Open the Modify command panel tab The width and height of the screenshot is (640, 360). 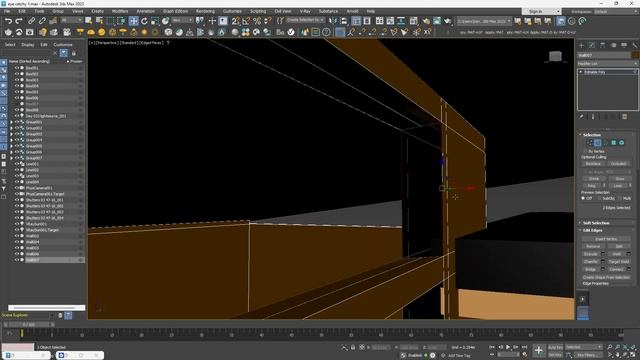(592, 45)
